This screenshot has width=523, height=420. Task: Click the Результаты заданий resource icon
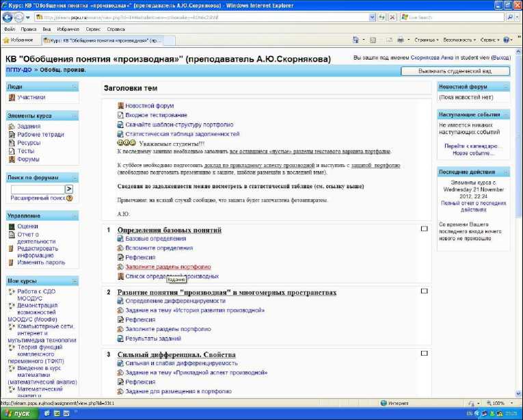point(120,339)
